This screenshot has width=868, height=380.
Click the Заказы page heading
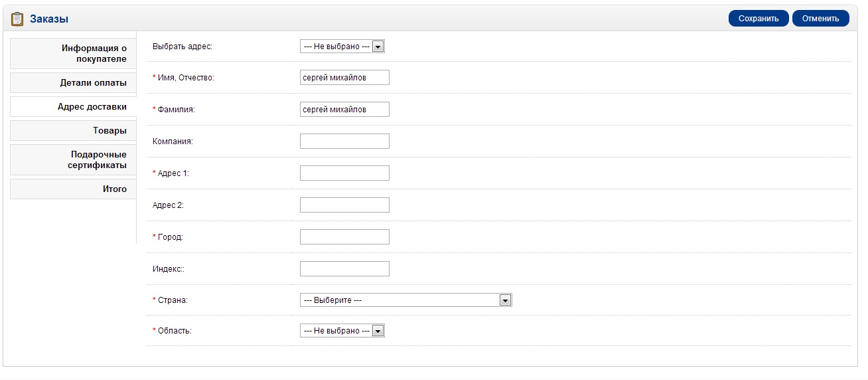coord(49,19)
